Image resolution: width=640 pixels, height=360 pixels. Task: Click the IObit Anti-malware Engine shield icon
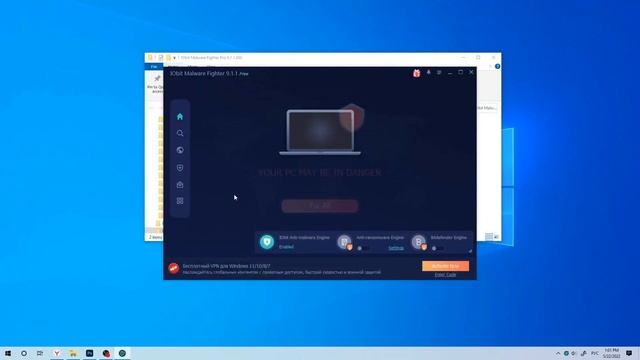(x=267, y=242)
